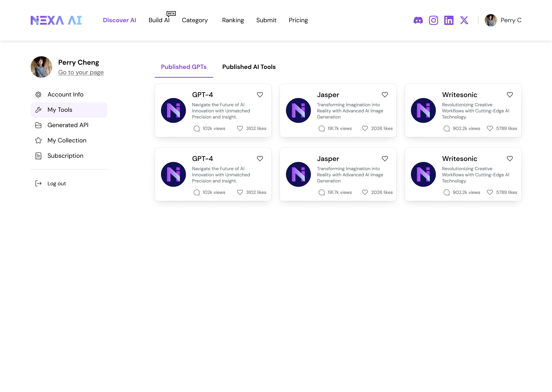This screenshot has width=552, height=392.
Task: Click Account Info gear icon
Action: (38, 95)
